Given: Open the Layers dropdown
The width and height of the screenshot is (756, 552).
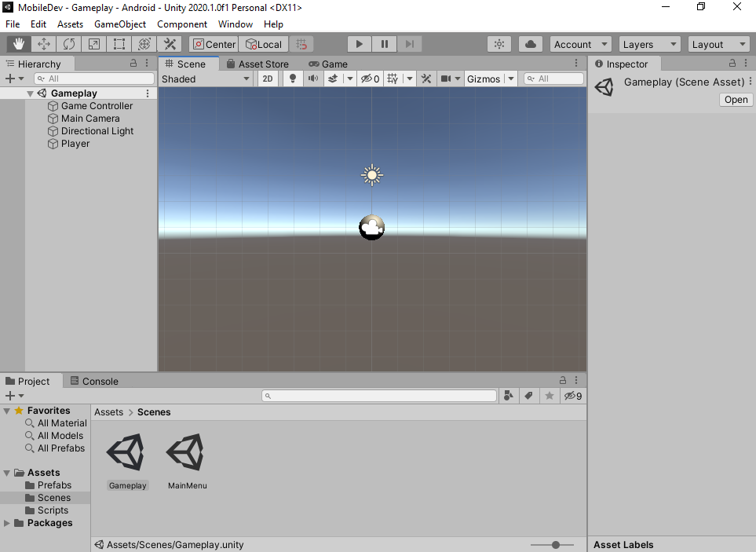Looking at the screenshot, I should [x=649, y=44].
